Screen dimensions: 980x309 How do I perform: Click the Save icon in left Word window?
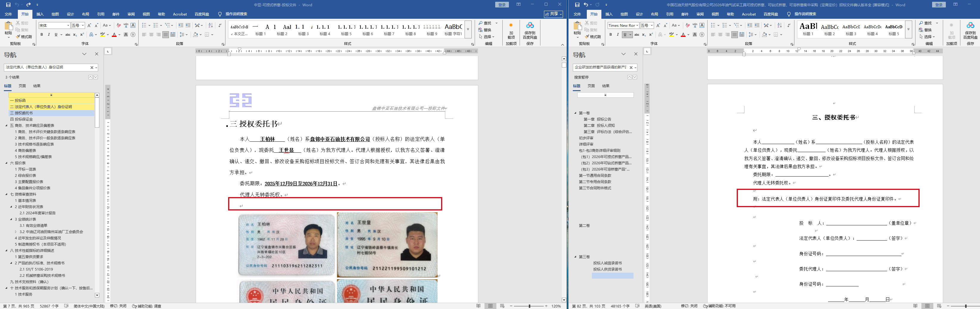point(8,4)
